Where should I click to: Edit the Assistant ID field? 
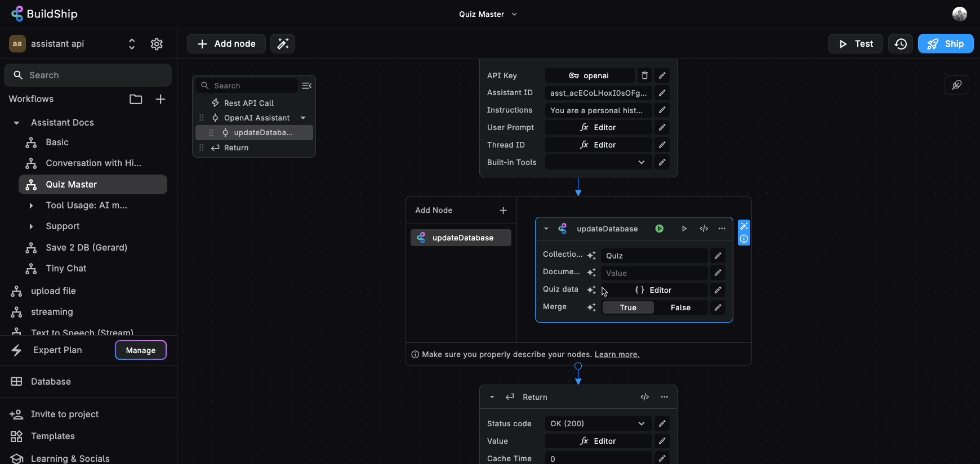(662, 93)
